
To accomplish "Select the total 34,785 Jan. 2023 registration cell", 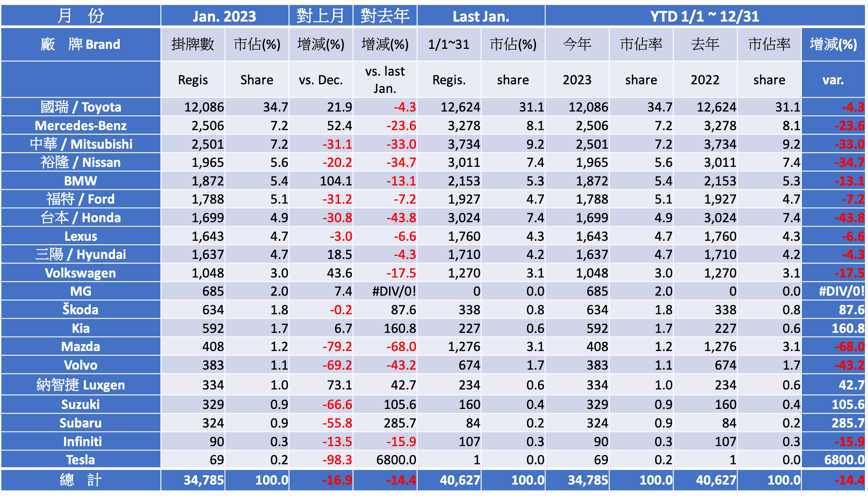I will (x=193, y=480).
